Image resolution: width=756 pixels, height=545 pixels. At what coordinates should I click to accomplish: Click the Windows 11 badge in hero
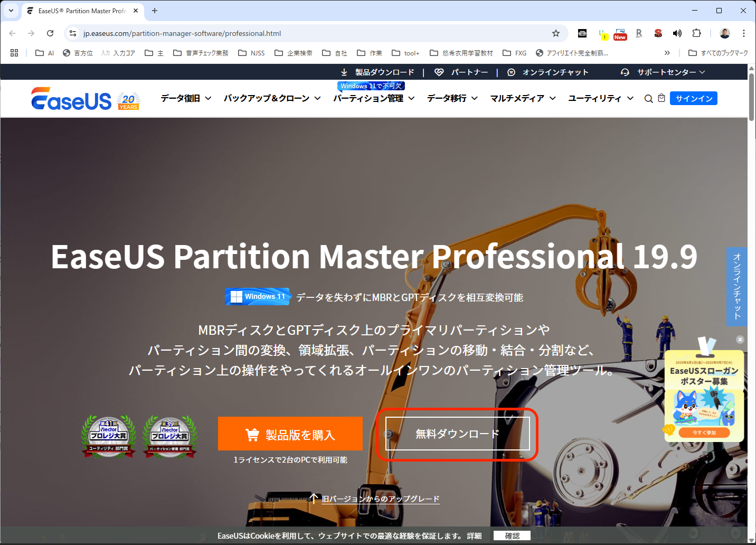258,297
